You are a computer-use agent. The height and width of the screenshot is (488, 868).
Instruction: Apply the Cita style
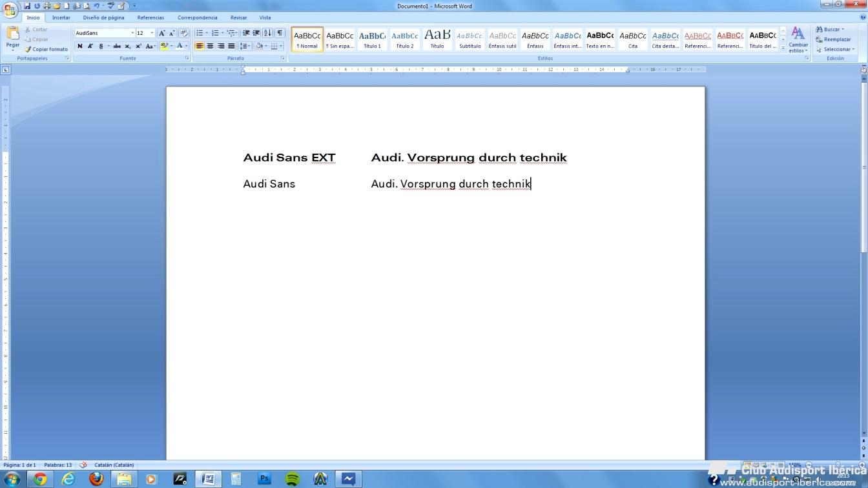pos(633,39)
